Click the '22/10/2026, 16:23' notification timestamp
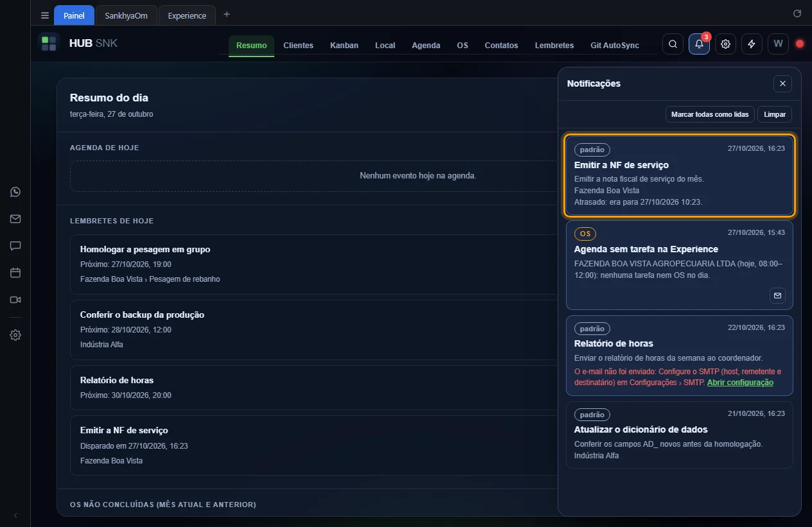Image resolution: width=812 pixels, height=527 pixels. (x=756, y=327)
